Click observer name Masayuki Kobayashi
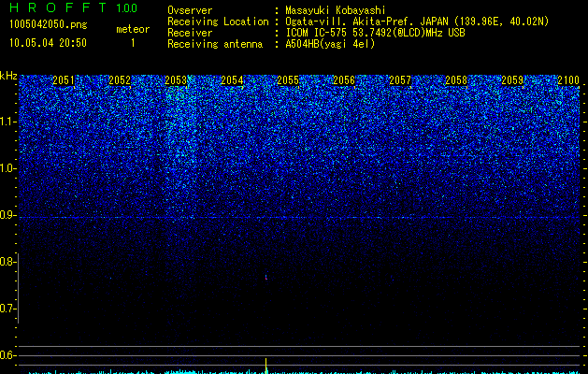The image size is (588, 374). coord(336,10)
